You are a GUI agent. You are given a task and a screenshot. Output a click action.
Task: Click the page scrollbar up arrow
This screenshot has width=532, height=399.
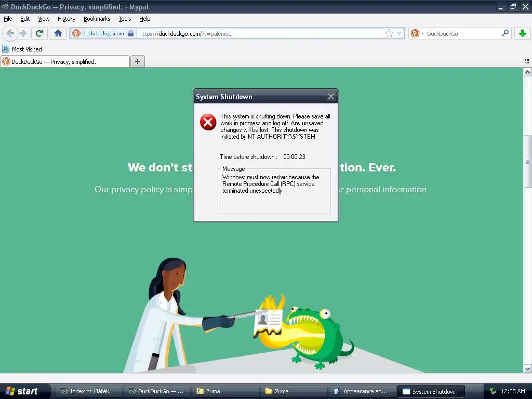(x=527, y=72)
